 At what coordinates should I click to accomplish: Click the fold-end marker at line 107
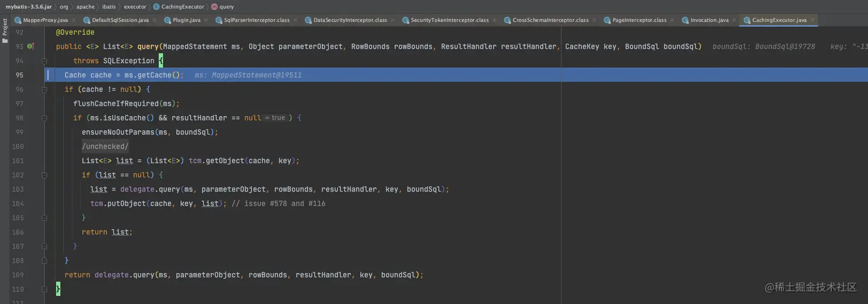click(x=44, y=246)
